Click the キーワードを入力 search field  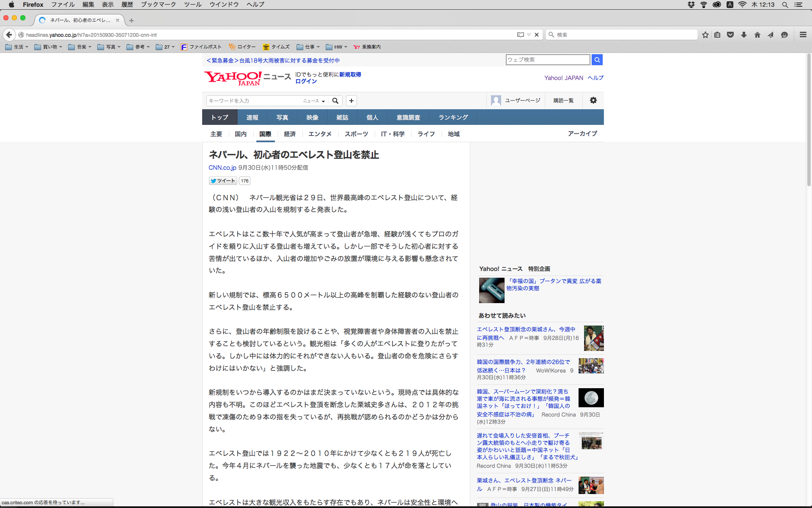click(253, 101)
